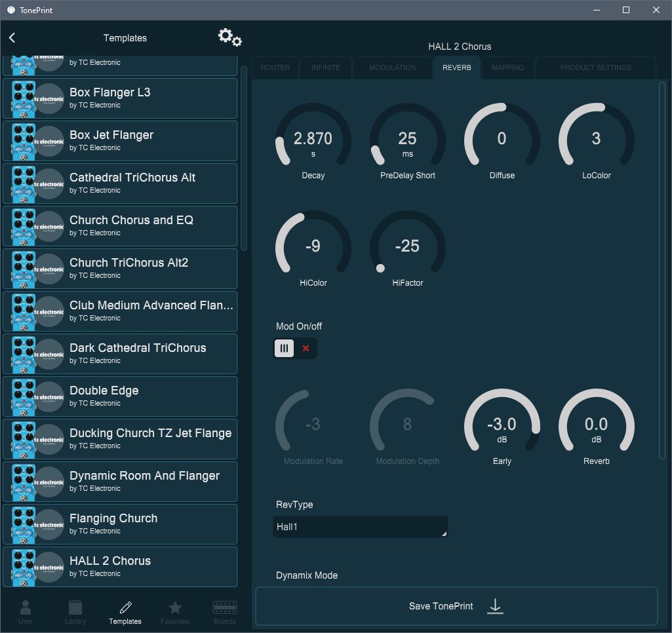Image resolution: width=672 pixels, height=633 pixels.
Task: Click the Decay knob dial
Action: coord(313,140)
